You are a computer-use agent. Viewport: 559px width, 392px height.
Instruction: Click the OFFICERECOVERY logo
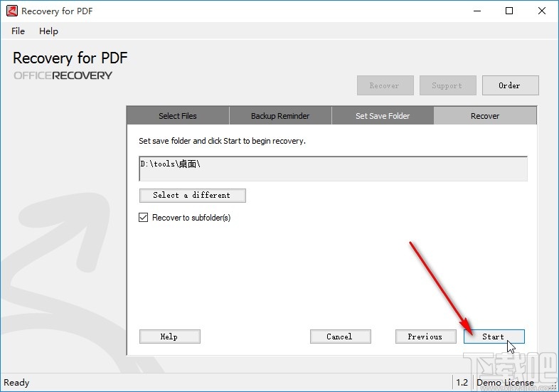(63, 75)
